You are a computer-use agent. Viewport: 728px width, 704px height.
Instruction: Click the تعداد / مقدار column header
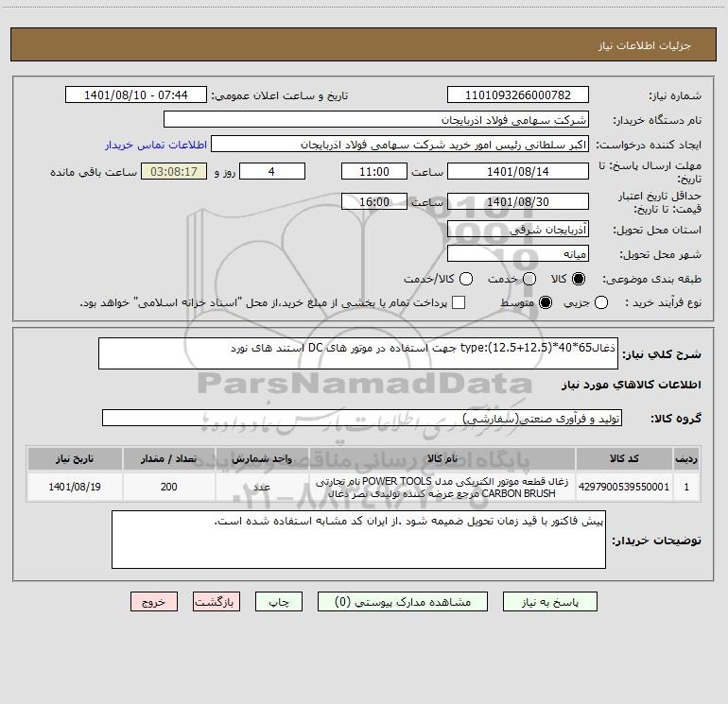click(168, 458)
